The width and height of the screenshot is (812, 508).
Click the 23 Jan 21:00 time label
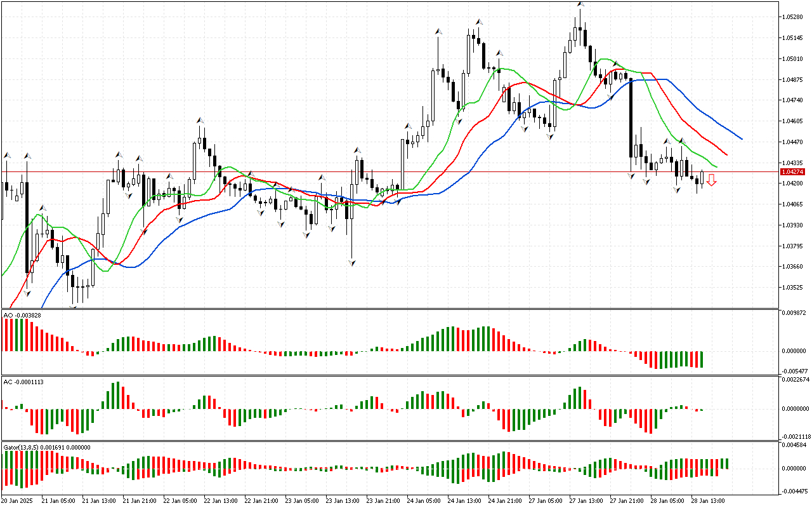pos(383,500)
